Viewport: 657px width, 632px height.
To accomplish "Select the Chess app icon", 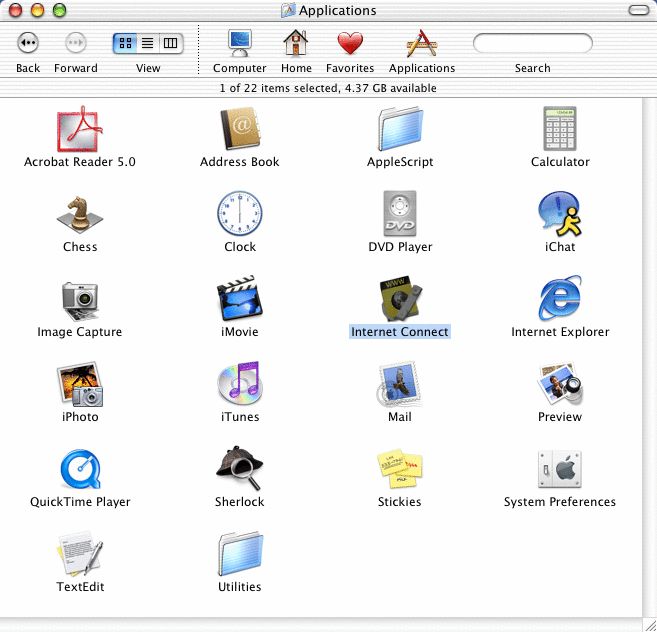I will [80, 215].
